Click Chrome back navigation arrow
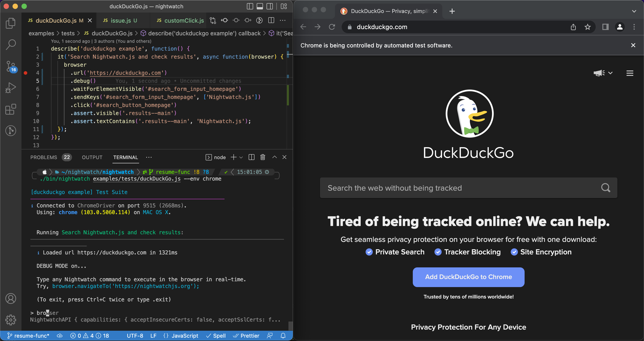The width and height of the screenshot is (644, 341). click(x=303, y=27)
